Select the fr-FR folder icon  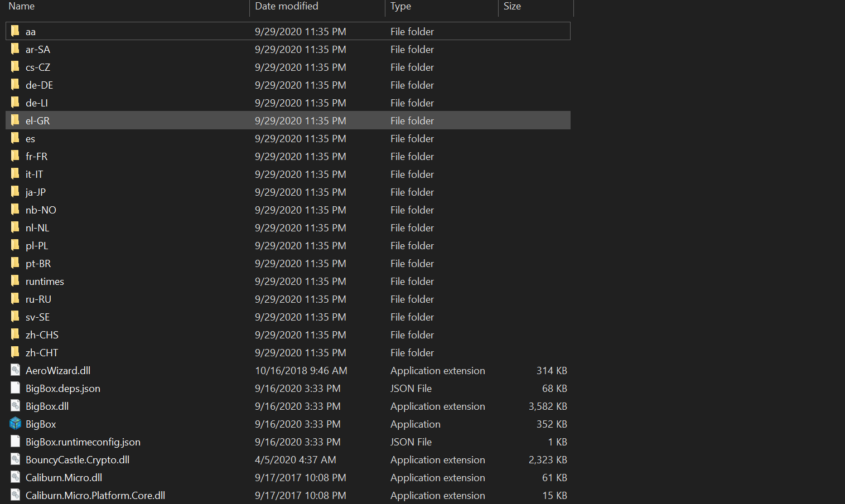pos(15,156)
